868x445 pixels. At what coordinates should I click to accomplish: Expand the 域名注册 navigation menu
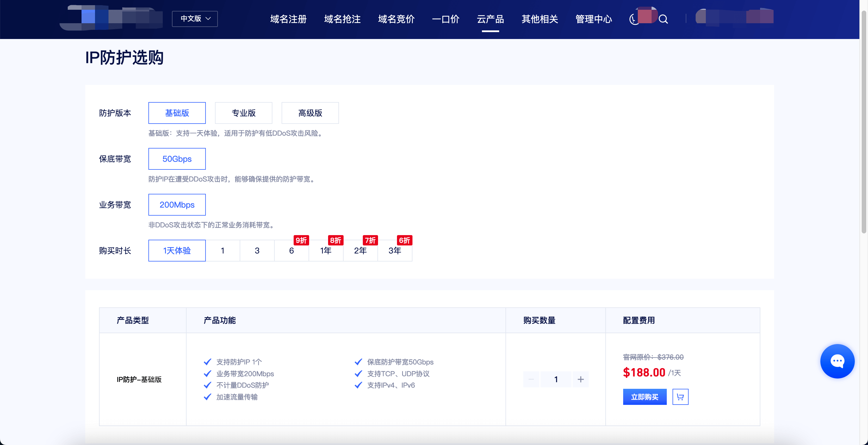(288, 19)
